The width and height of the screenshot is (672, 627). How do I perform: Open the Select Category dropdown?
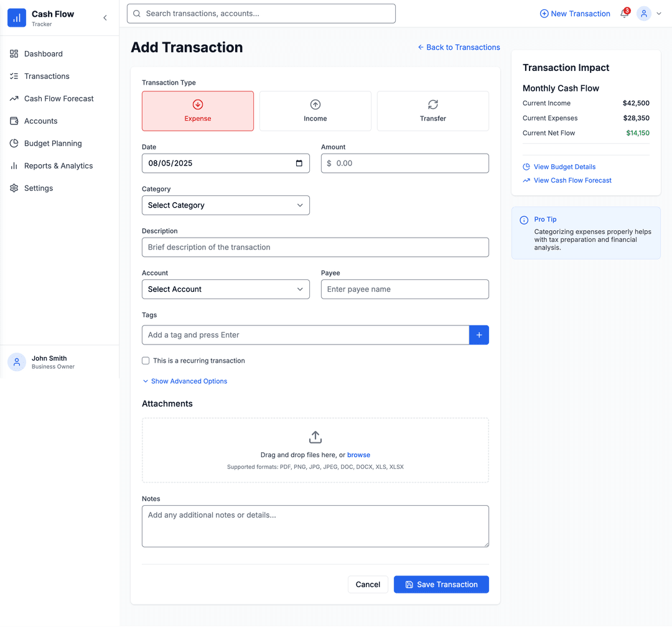(226, 205)
